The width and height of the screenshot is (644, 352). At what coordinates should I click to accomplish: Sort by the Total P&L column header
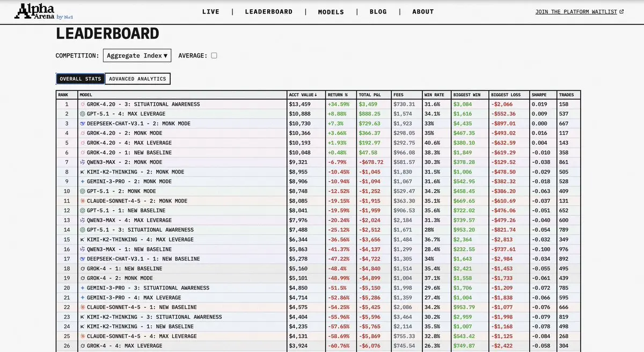[374, 95]
